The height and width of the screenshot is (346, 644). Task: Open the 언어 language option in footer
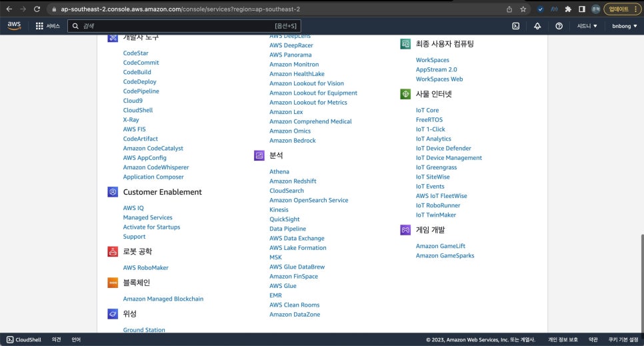(76, 340)
